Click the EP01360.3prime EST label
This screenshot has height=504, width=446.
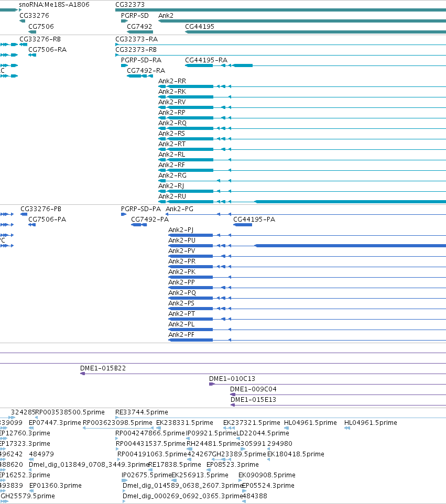[x=56, y=486]
